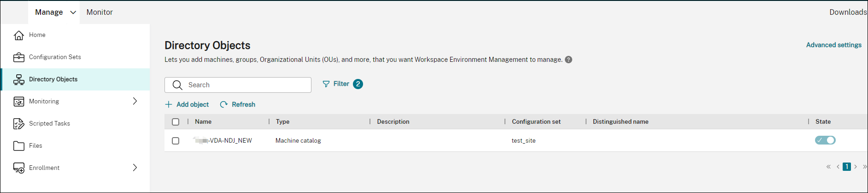Check the VDA-NDJ_NEW row checkbox
868x193 pixels.
click(176, 141)
